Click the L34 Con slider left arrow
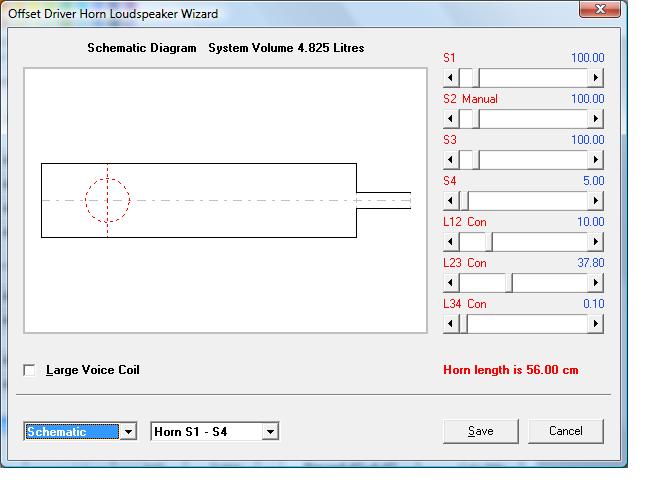Viewport: 648px width, 490px height. [x=451, y=323]
